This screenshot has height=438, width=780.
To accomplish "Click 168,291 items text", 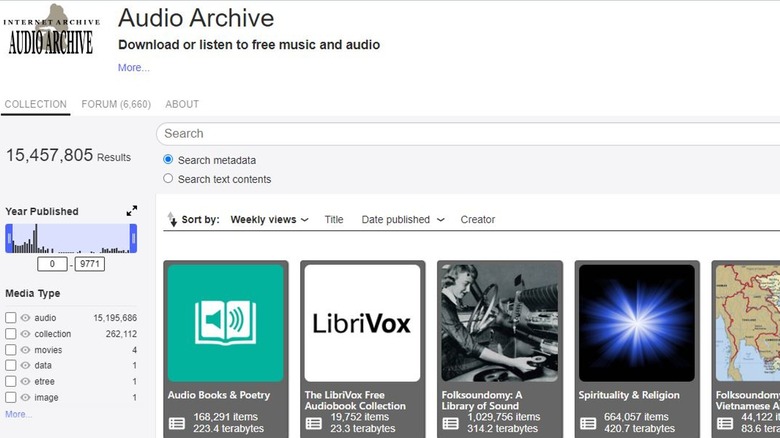I will (225, 417).
